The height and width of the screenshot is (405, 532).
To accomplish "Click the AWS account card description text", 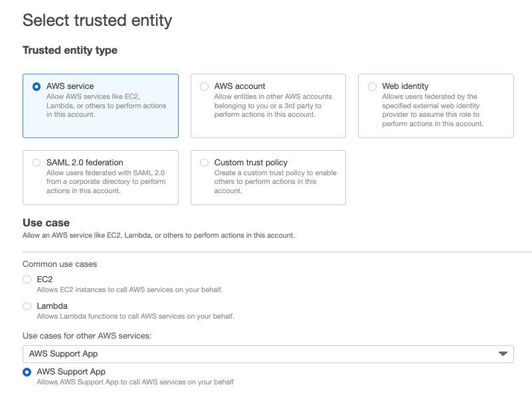I will (x=273, y=106).
